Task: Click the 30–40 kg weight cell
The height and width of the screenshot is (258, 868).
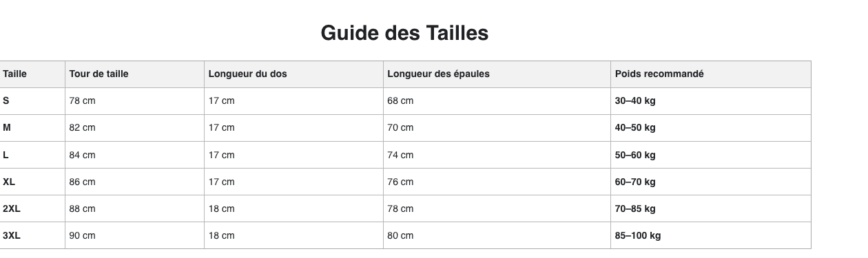Action: (x=711, y=100)
